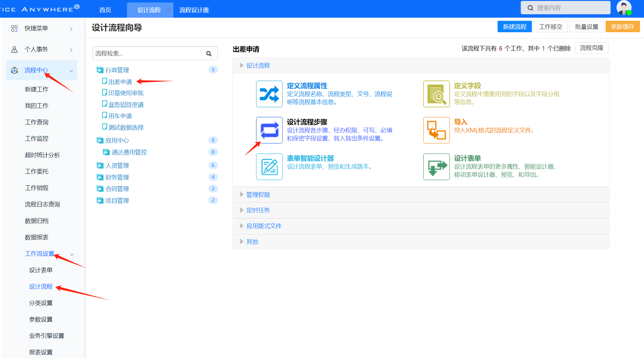Select 通达费用管控 in the process tree
This screenshot has width=644, height=358.
(129, 152)
